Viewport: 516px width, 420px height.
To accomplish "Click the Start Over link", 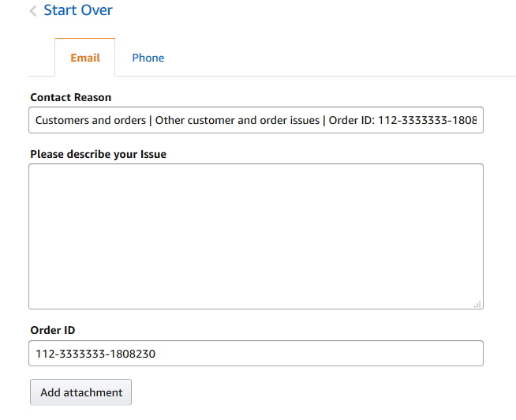I will [78, 10].
